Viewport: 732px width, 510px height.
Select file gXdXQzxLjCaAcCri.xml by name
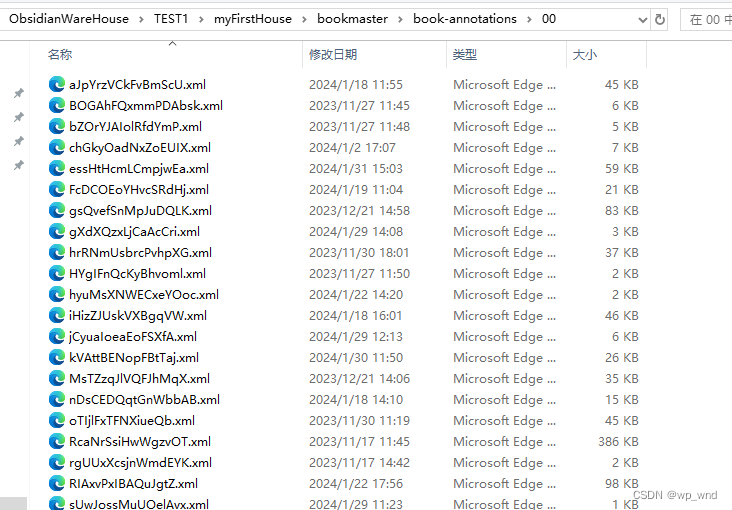(134, 232)
